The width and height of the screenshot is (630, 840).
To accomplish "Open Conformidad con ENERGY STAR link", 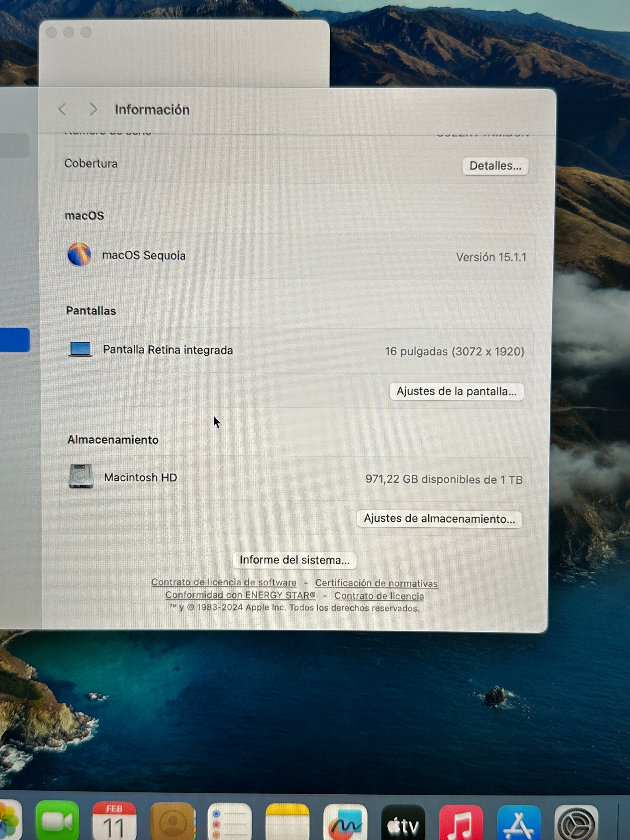I will click(240, 595).
